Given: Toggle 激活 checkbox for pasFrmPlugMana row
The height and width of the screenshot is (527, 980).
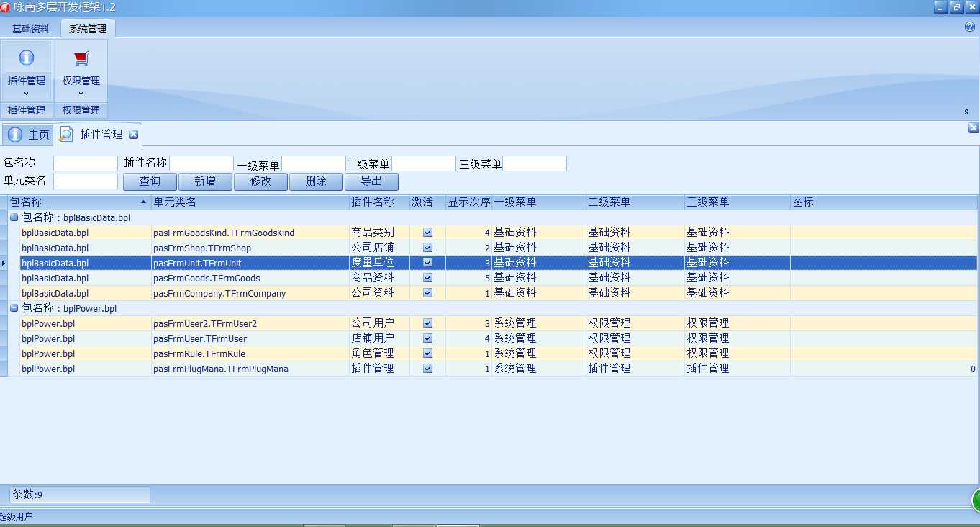Looking at the screenshot, I should tap(427, 369).
